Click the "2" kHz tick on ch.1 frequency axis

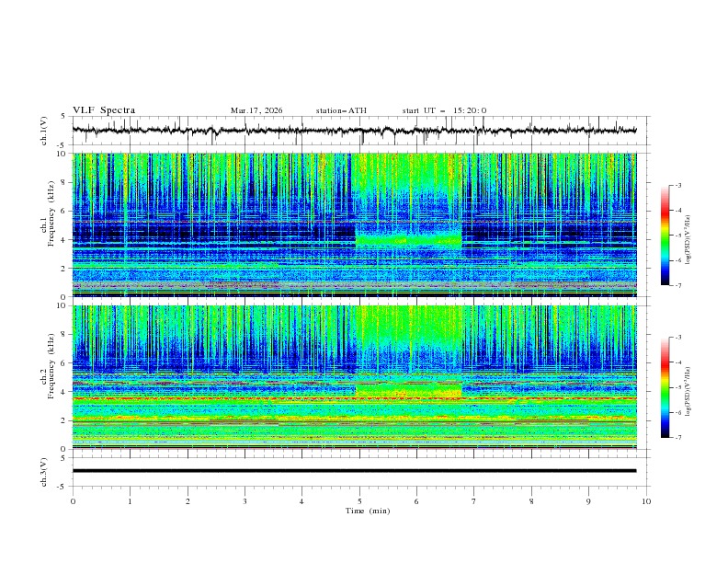tap(64, 269)
